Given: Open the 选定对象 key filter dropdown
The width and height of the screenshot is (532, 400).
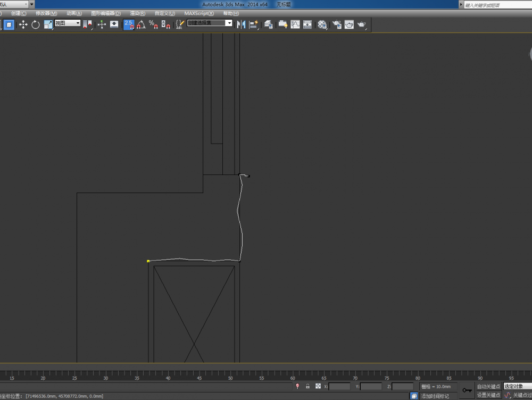Looking at the screenshot, I should (518, 386).
